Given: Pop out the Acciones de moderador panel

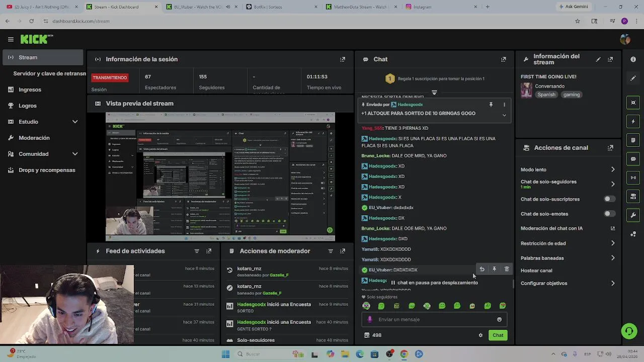Looking at the screenshot, I should coord(343,251).
